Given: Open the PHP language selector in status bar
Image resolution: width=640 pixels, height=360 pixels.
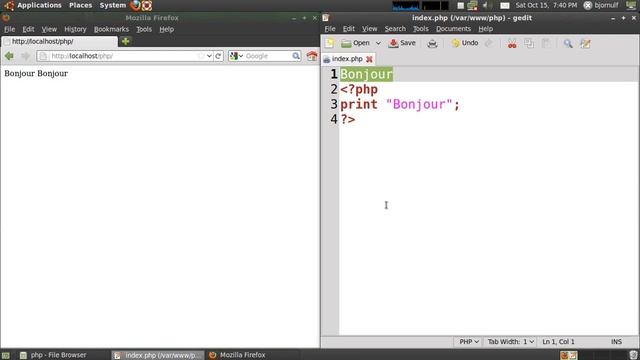Looking at the screenshot, I should tap(469, 342).
